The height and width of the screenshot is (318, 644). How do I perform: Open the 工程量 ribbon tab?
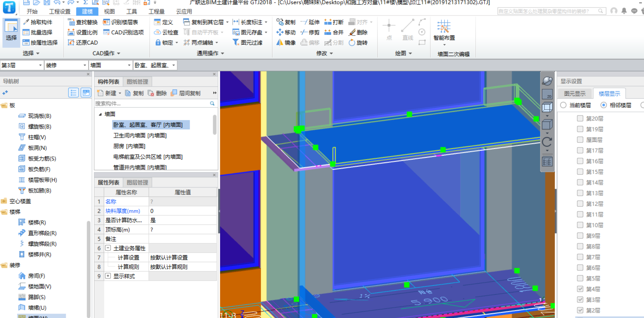pos(157,11)
